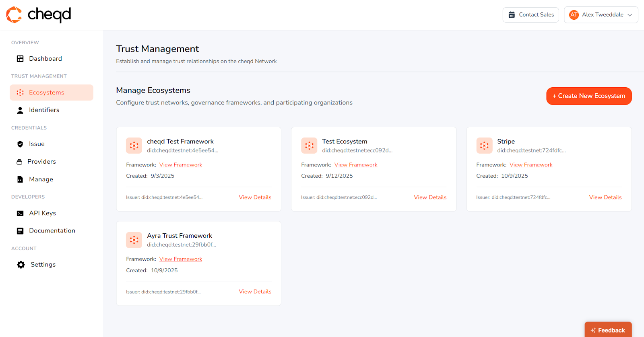Click the AT user avatar badge
The width and height of the screenshot is (644, 337).
(574, 15)
